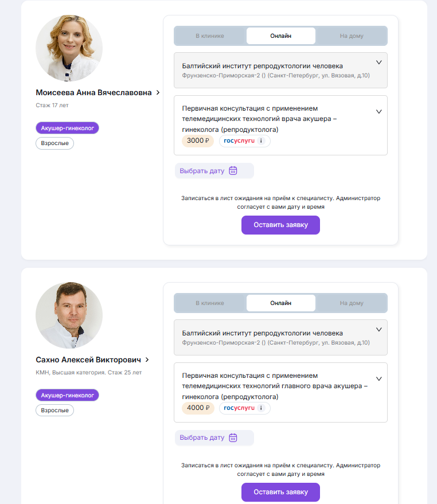Select «На дому» tab for Sakhno

coord(351,303)
